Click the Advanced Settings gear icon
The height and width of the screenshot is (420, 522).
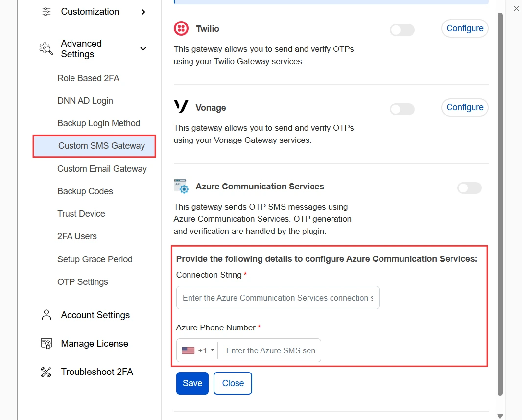click(x=46, y=48)
